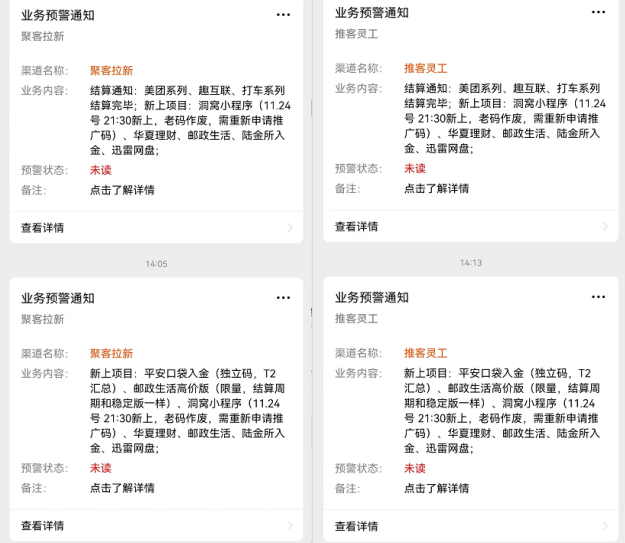Click the 14:05 timestamp divider
Screen dimensions: 625x543
click(156, 264)
